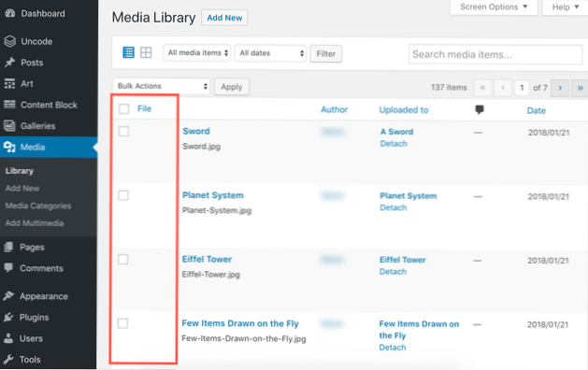The height and width of the screenshot is (370, 588).
Task: Detach Sword from A Sword
Action: coord(394,144)
